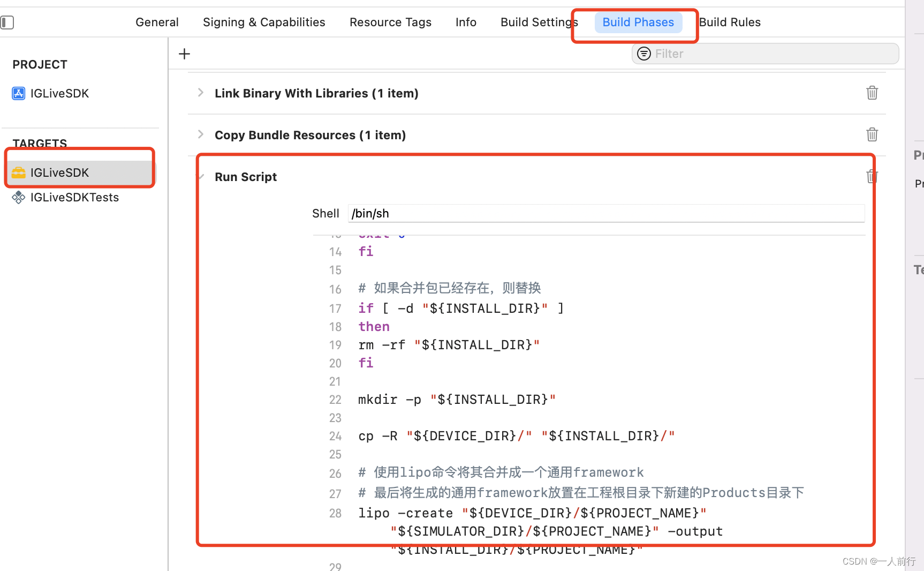
Task: Delete the Run Script phase
Action: click(872, 176)
